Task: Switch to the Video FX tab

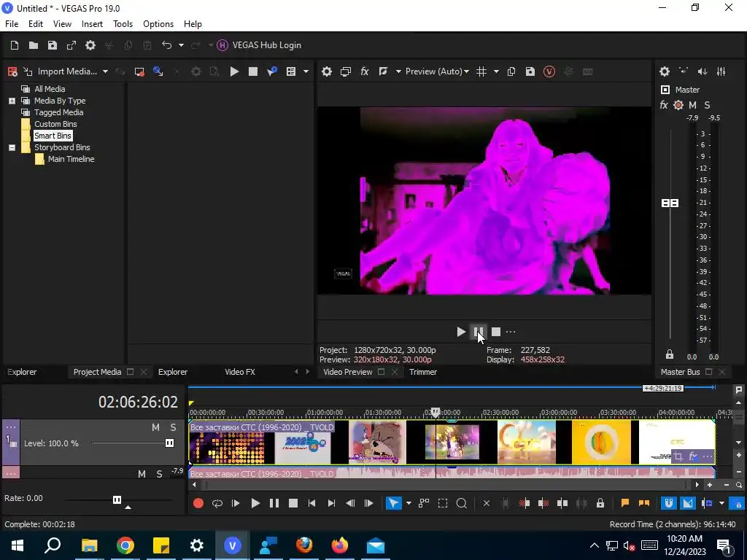Action: point(239,372)
